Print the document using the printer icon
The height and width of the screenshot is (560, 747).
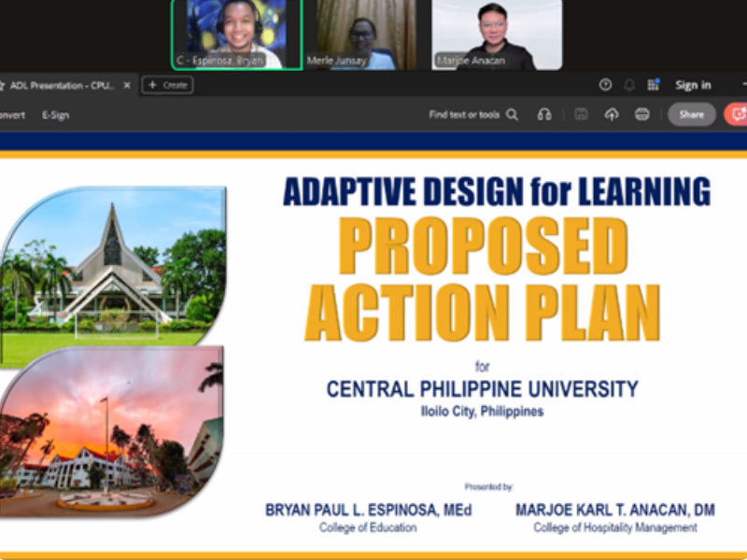642,115
